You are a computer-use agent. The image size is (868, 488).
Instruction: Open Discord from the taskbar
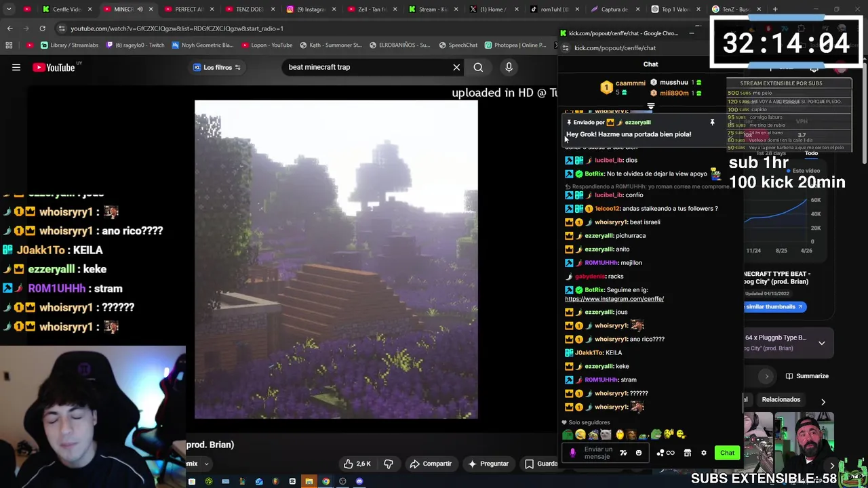tap(359, 482)
